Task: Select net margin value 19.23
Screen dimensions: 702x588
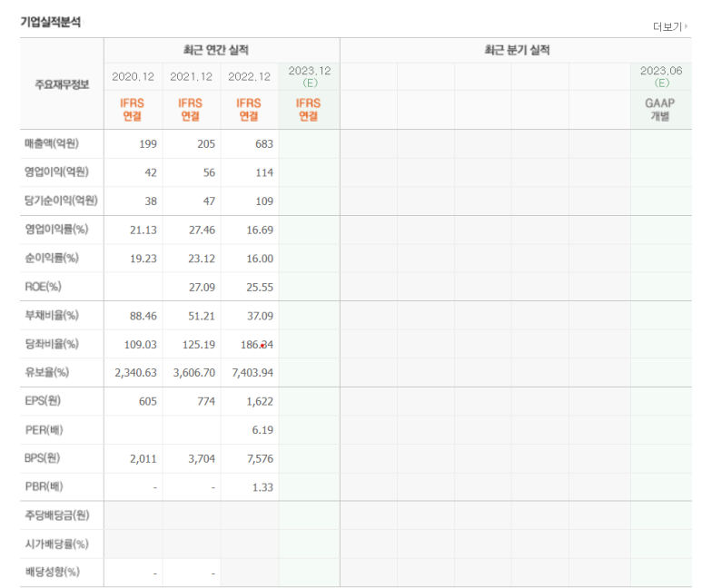Action: [143, 259]
